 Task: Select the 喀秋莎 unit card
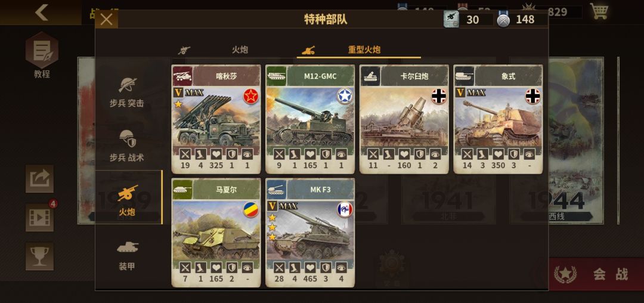[216, 119]
